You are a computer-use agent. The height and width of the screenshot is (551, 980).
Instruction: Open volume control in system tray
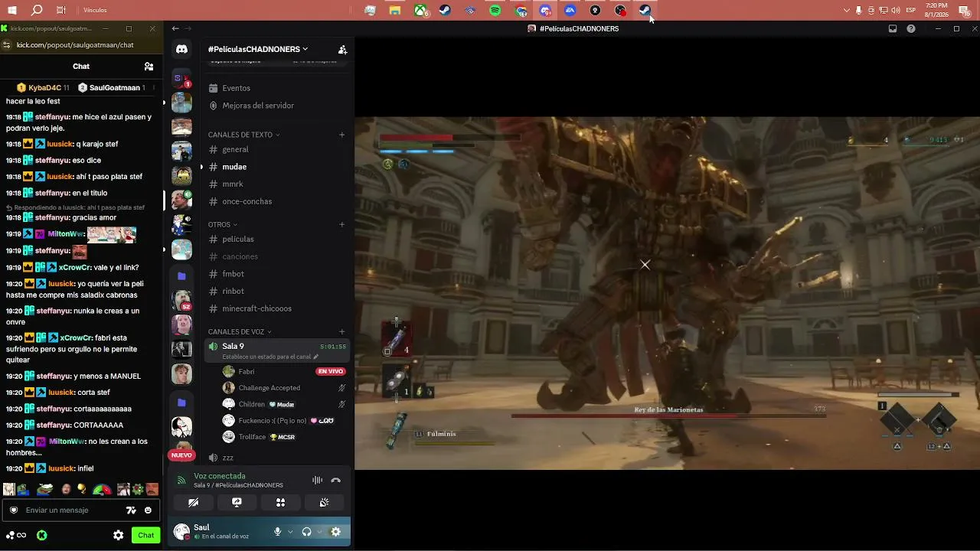(896, 10)
